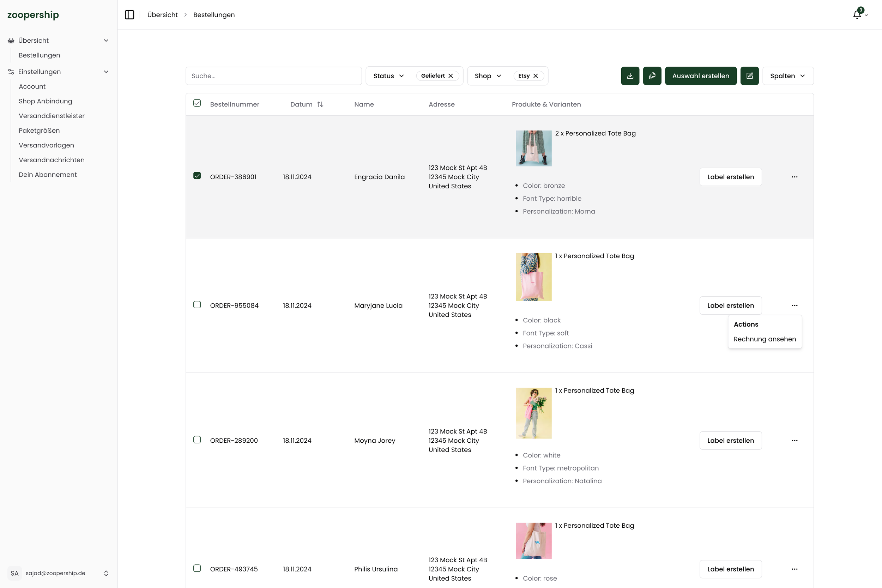
Task: Toggle the sidebar panel icon
Action: (129, 14)
